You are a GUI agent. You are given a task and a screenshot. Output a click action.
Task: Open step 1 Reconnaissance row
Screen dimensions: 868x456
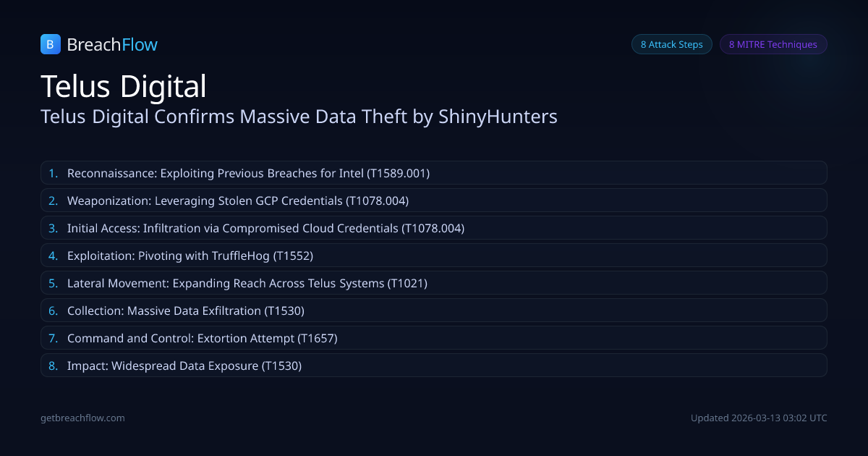click(433, 173)
